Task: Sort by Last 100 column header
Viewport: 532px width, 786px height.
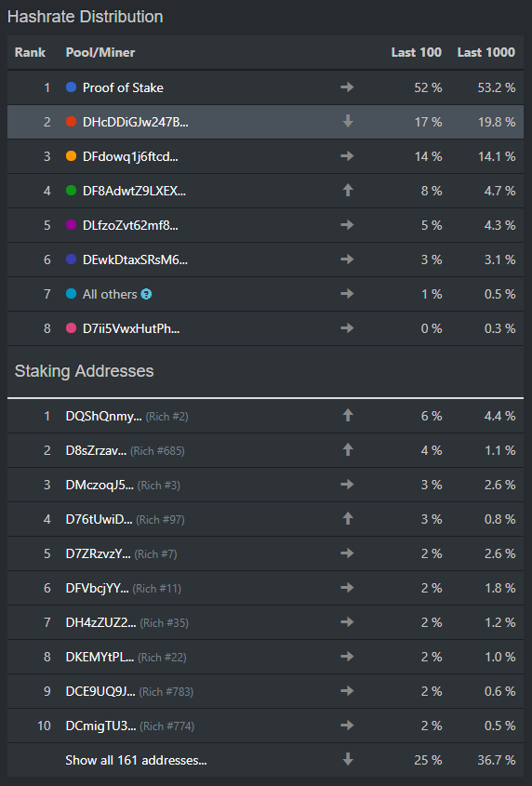Action: click(x=416, y=52)
